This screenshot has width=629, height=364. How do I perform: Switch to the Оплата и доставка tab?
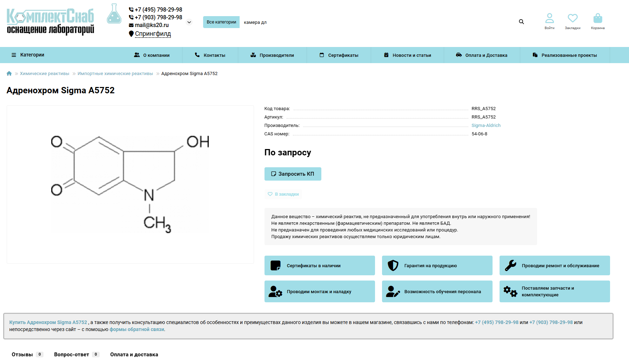[x=134, y=355]
